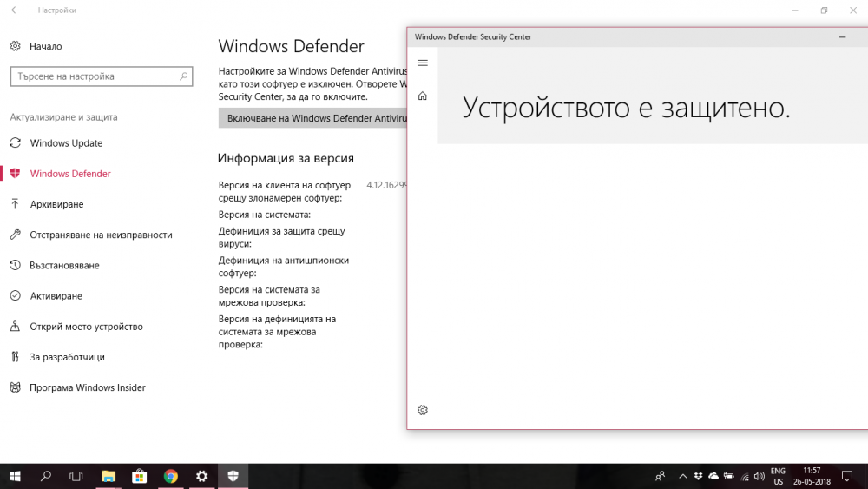Open volume speaker tray icon

click(759, 476)
